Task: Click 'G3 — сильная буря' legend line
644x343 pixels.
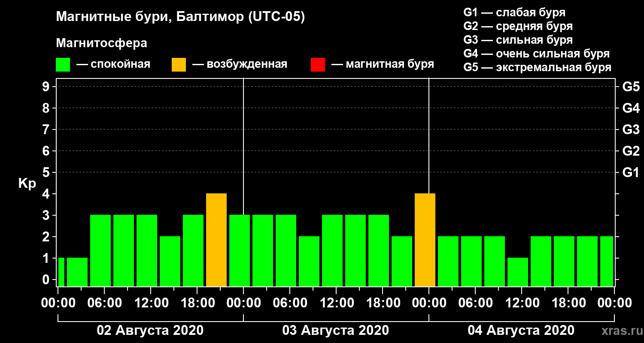Action: coord(518,40)
